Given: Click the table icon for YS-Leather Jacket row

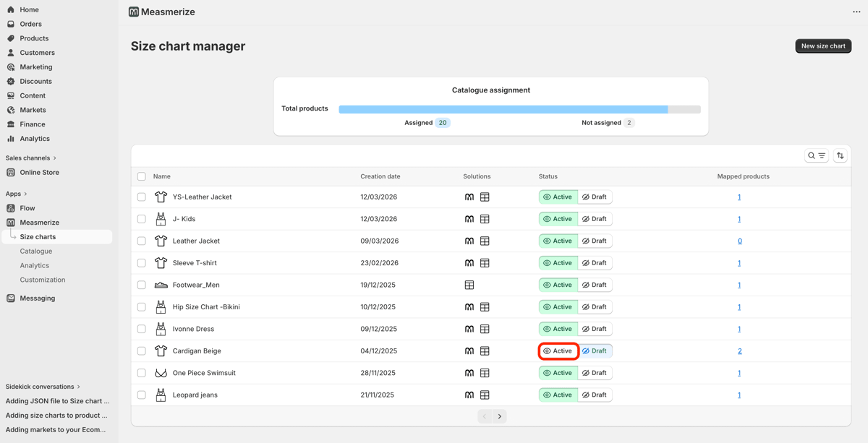Looking at the screenshot, I should (485, 197).
